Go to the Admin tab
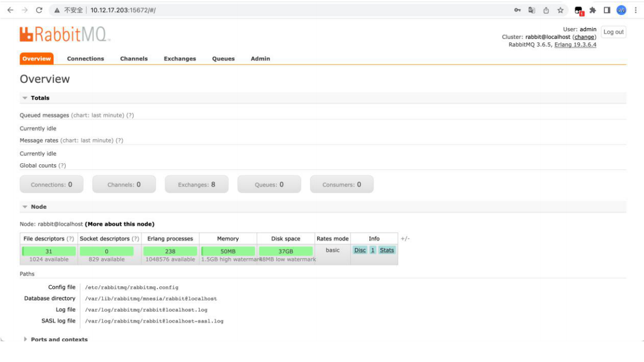644x362 pixels. tap(260, 59)
